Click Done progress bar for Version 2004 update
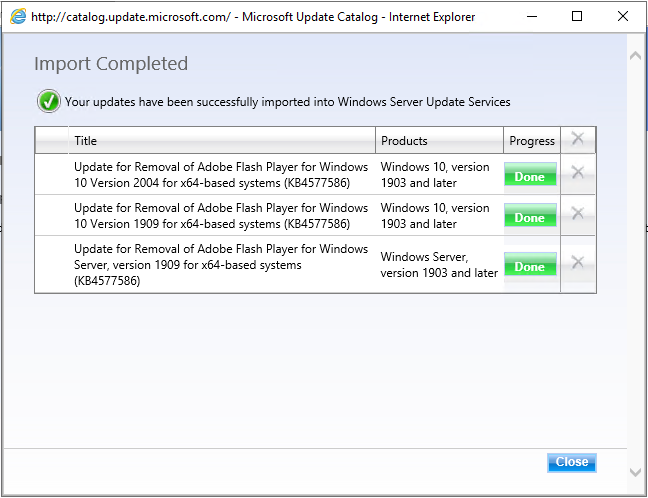 pos(530,174)
